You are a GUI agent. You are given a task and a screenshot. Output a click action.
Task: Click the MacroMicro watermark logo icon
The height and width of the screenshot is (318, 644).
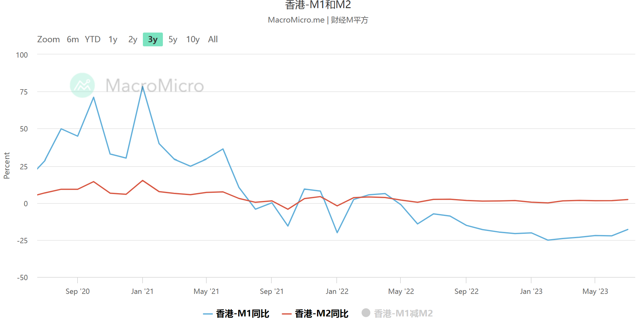point(82,85)
